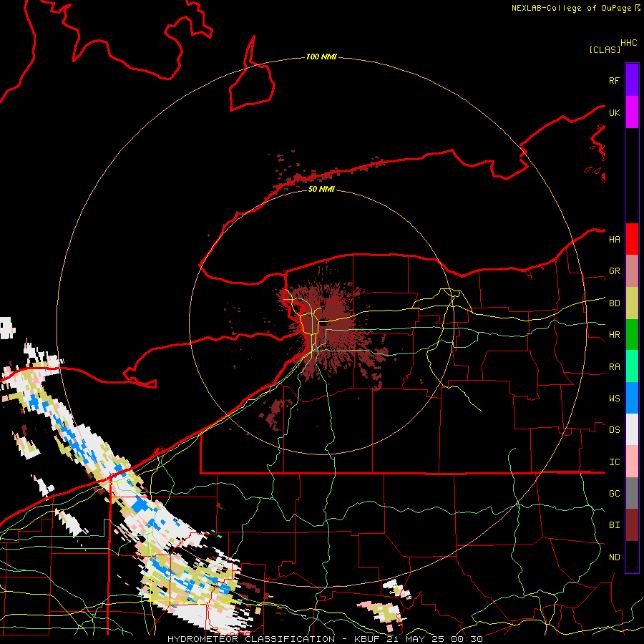
Task: Select the light pink IC legend swatch
Action: pos(632,462)
